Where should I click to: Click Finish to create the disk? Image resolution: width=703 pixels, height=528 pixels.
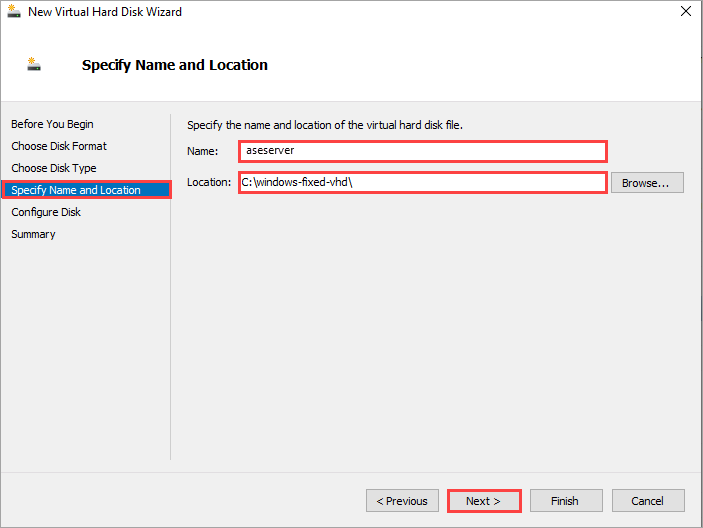coord(566,501)
